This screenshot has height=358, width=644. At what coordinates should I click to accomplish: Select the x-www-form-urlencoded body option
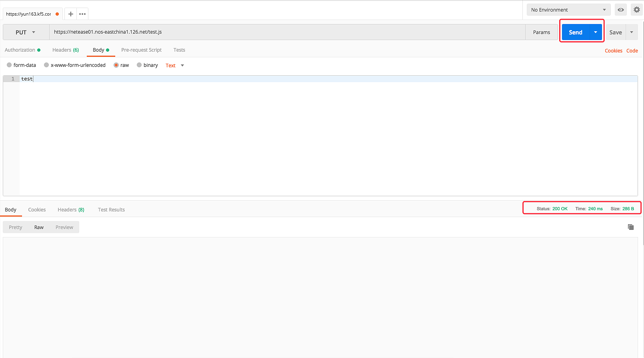[46, 65]
